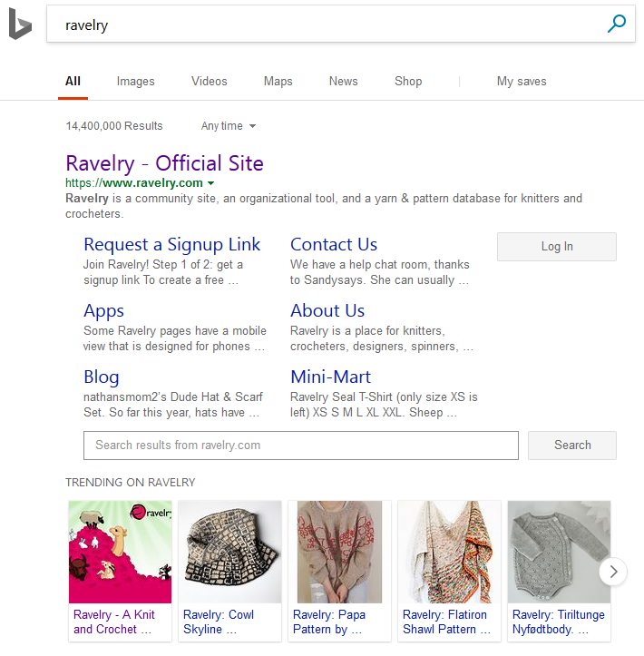Screen dimensions: 644x656
Task: Click the Search button for ravelry.com
Action: coord(572,445)
